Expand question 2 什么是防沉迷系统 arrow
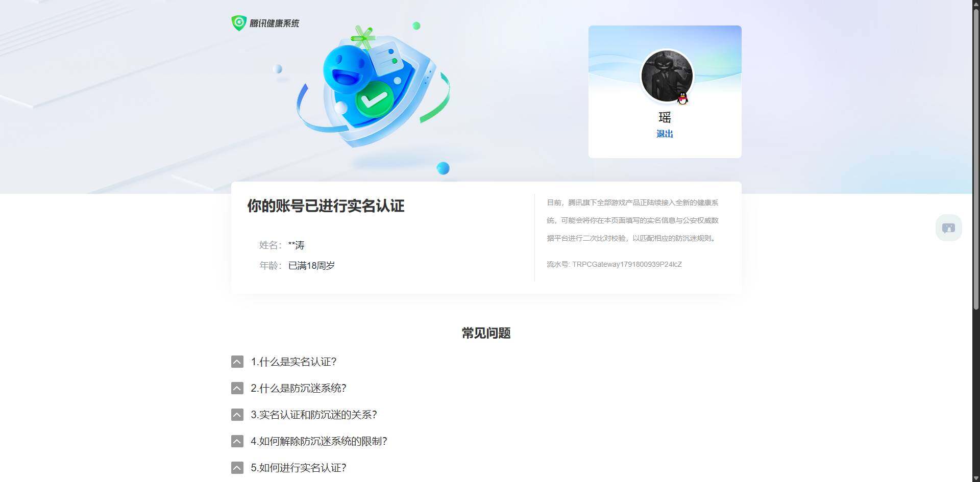This screenshot has height=482, width=980. pyautogui.click(x=237, y=388)
